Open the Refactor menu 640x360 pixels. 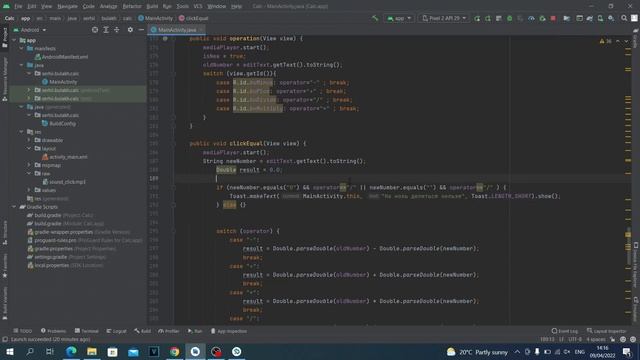point(132,6)
